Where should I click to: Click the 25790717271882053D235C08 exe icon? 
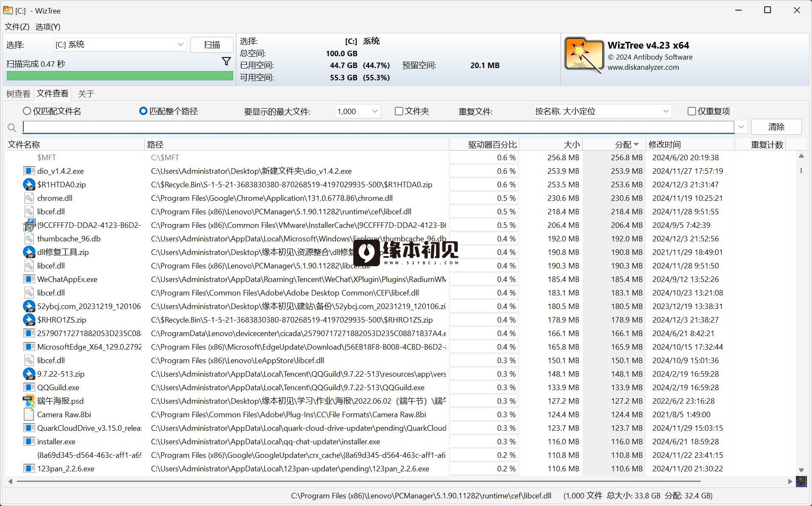pos(29,333)
